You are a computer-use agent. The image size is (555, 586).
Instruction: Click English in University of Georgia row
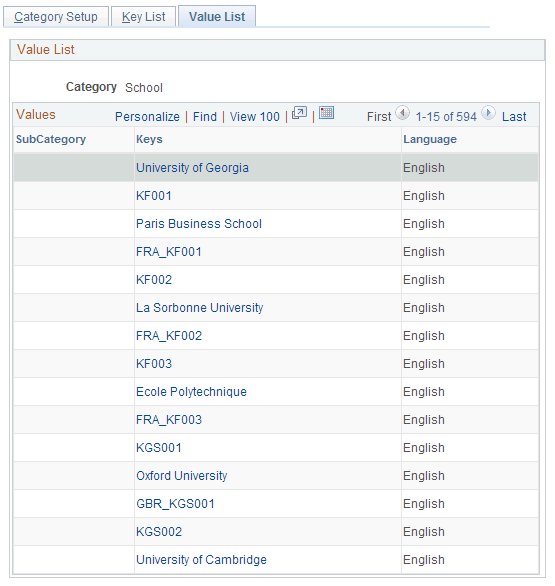(424, 168)
